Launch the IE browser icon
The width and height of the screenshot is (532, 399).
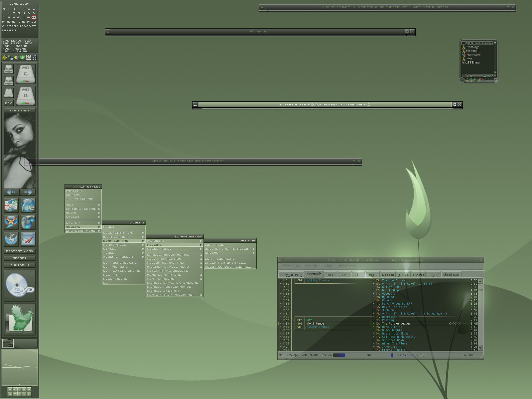(x=28, y=205)
